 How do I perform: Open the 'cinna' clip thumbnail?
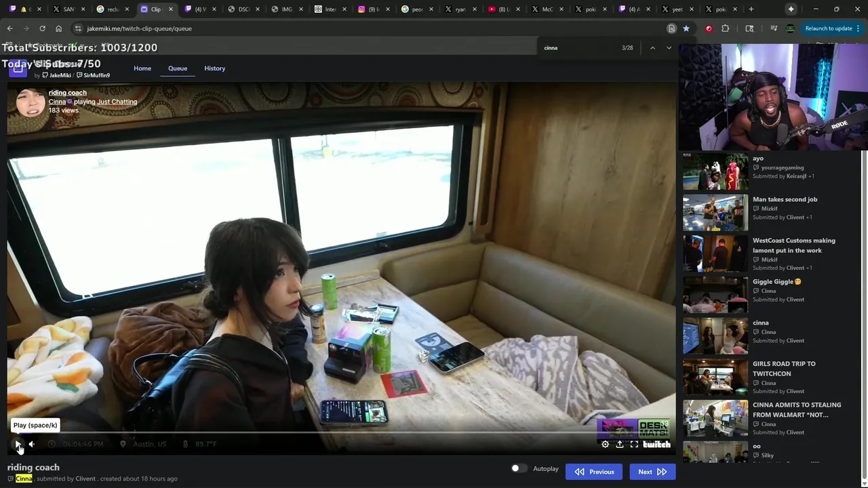tap(715, 336)
